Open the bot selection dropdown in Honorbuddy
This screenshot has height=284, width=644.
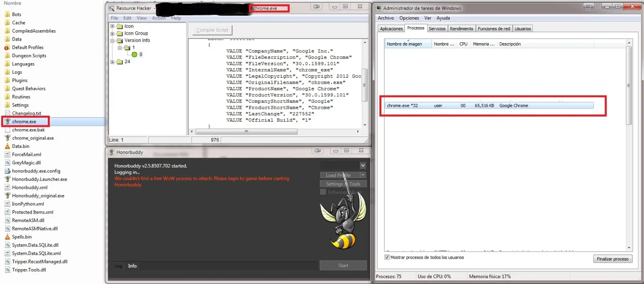[x=363, y=166]
